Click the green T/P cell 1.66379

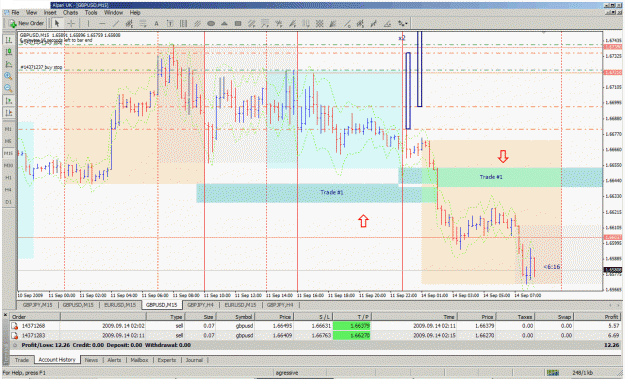352,326
